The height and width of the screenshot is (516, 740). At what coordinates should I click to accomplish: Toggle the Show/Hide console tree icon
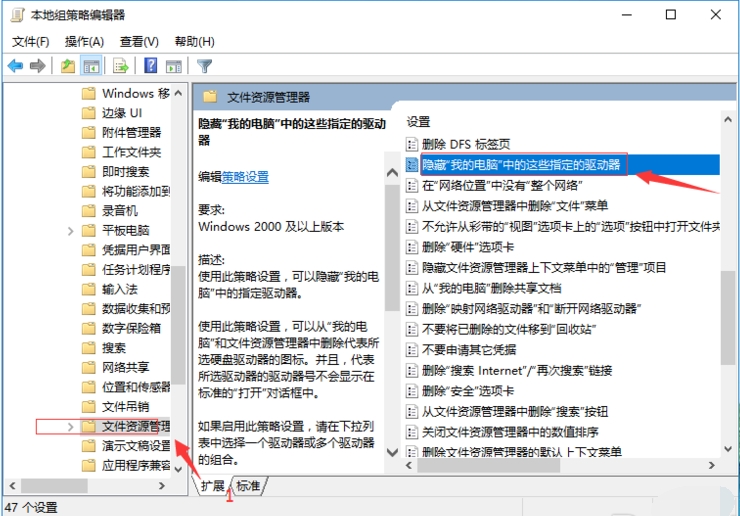91,66
